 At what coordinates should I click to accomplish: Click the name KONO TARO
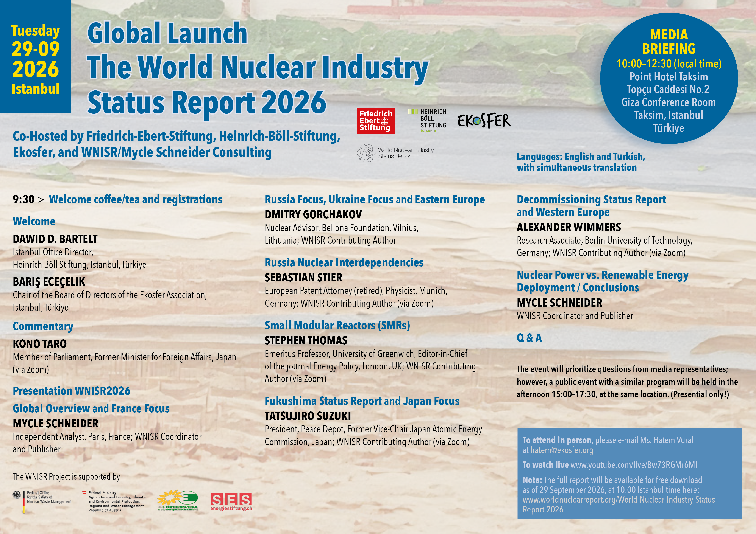pos(39,344)
